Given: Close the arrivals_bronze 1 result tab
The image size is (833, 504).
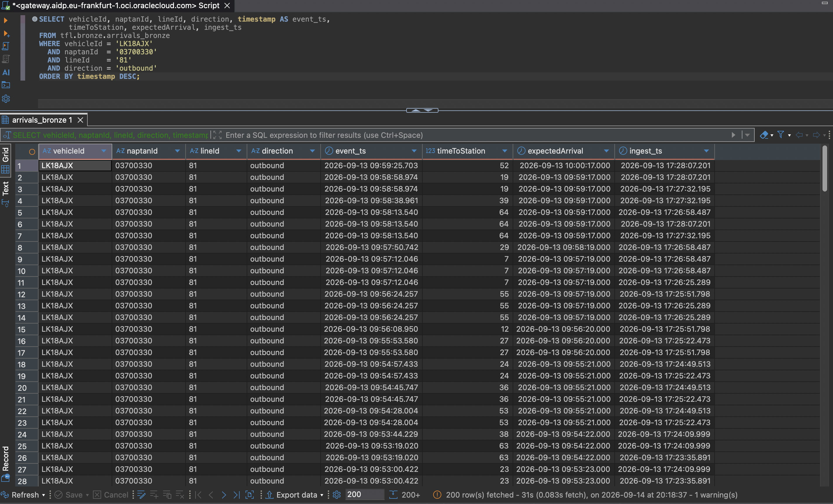Looking at the screenshot, I should [x=80, y=120].
